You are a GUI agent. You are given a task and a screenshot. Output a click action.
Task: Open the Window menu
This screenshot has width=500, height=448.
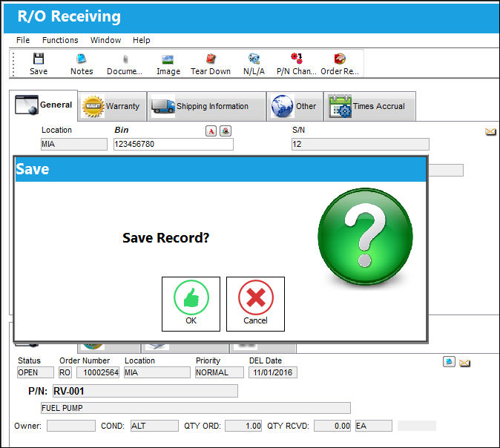click(x=105, y=40)
